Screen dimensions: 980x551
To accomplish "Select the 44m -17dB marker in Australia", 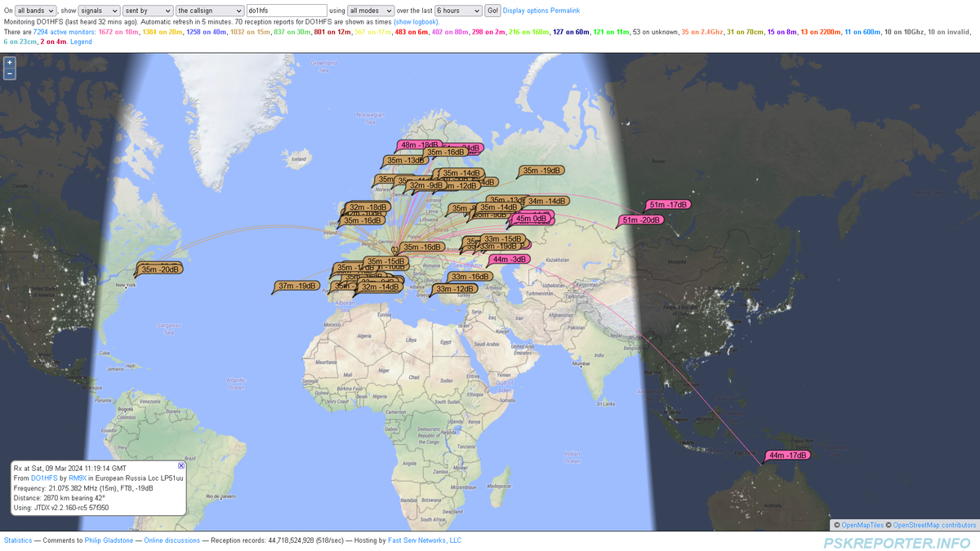I will [x=788, y=455].
